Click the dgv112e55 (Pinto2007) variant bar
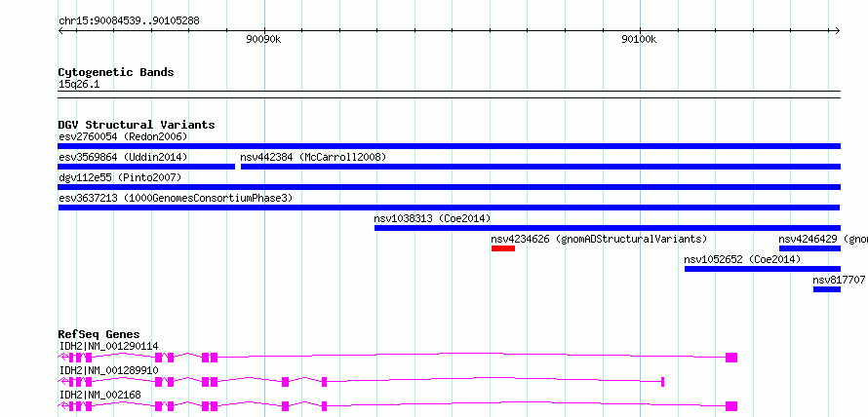This screenshot has width=868, height=417. pos(449,187)
